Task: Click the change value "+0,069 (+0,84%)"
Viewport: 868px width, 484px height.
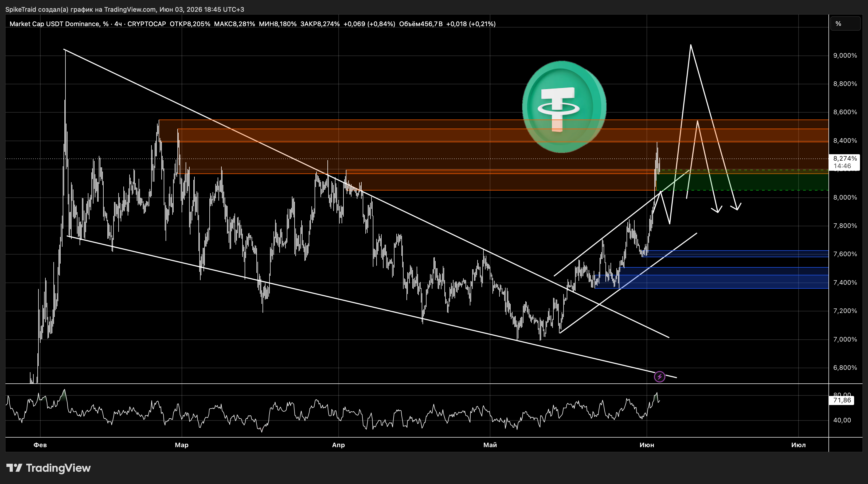Action: (x=369, y=24)
